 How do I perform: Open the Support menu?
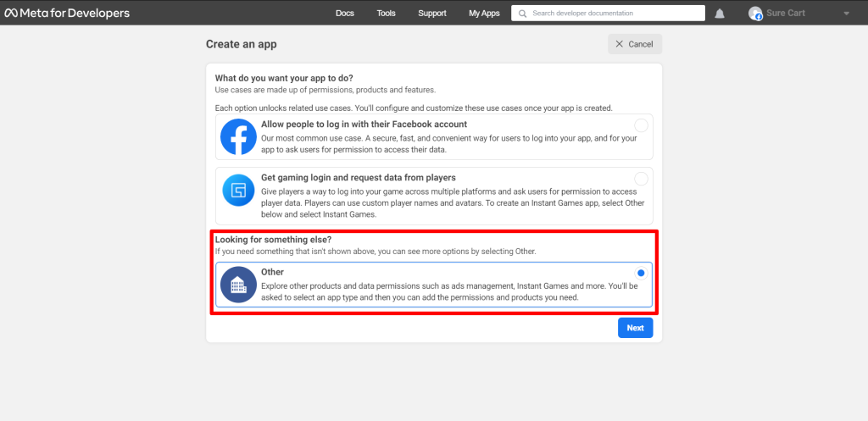point(432,14)
